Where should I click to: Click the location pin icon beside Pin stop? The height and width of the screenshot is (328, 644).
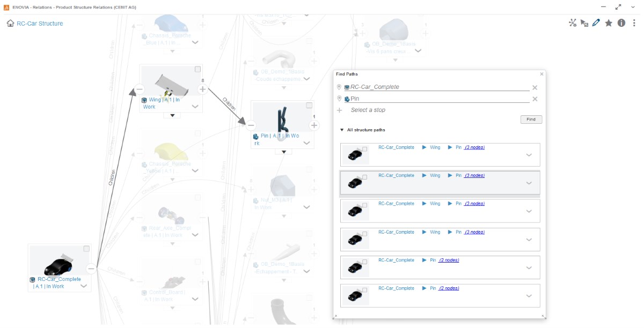tap(339, 99)
